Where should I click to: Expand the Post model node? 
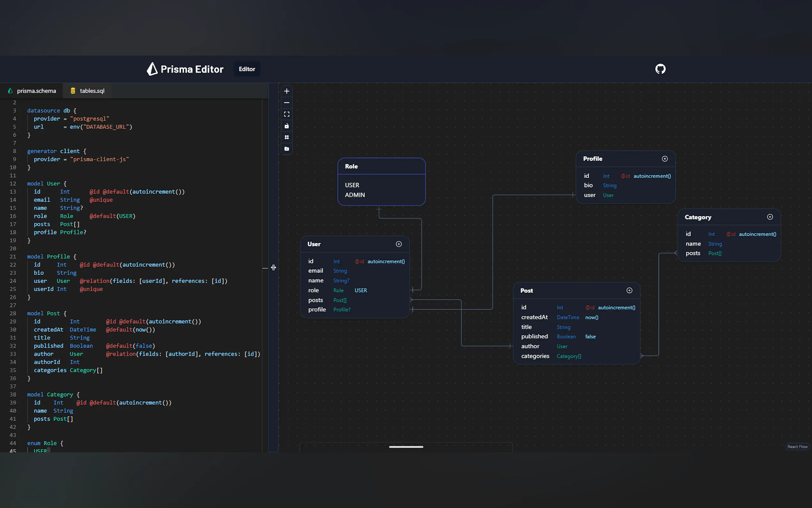pos(629,290)
